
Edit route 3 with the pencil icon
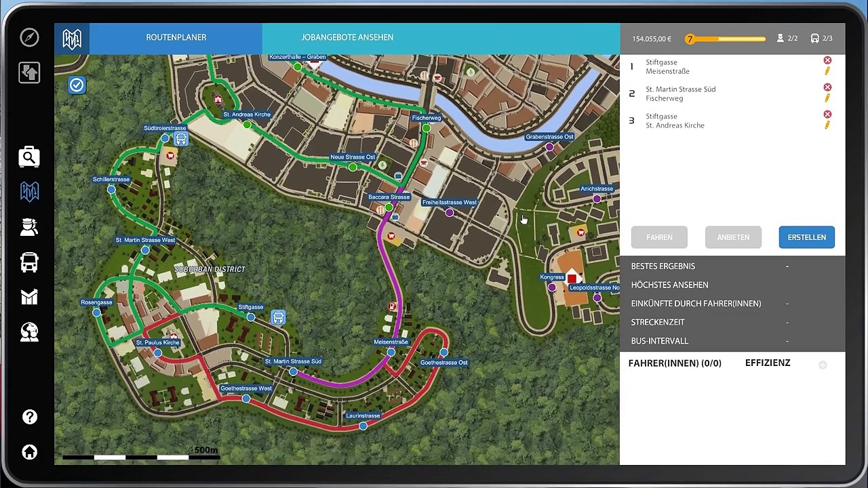pos(827,125)
